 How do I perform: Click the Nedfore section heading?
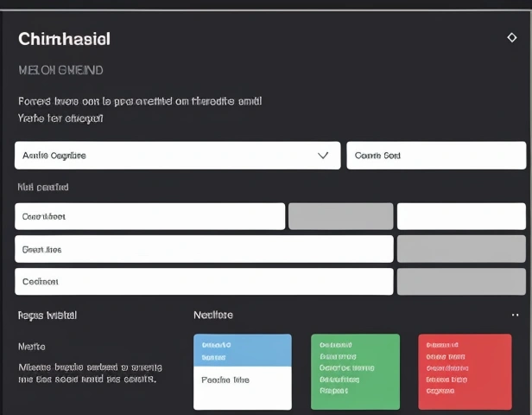click(213, 316)
